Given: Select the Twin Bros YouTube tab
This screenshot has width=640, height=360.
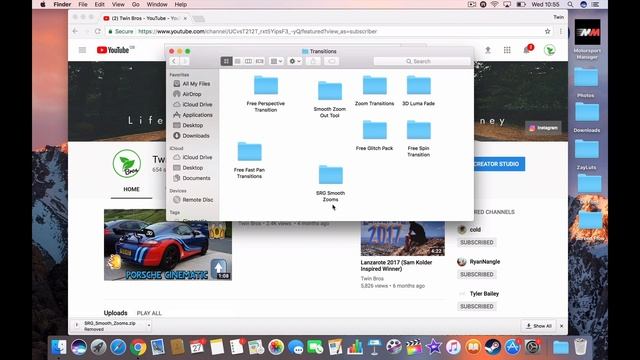Looking at the screenshot, I should coord(145,18).
